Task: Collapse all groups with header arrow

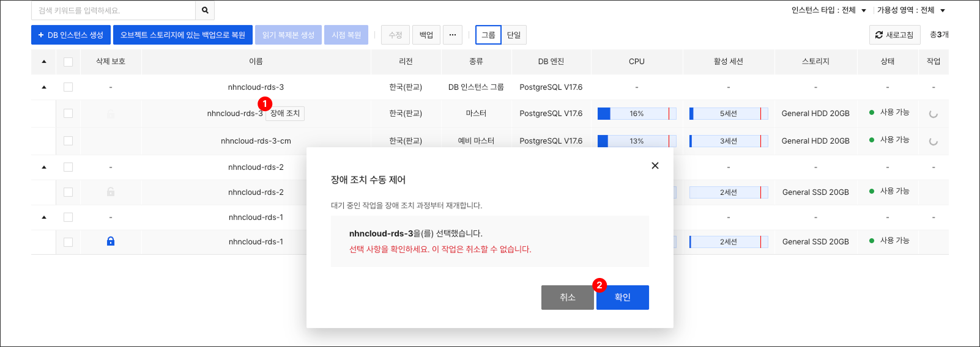Action: coord(44,62)
